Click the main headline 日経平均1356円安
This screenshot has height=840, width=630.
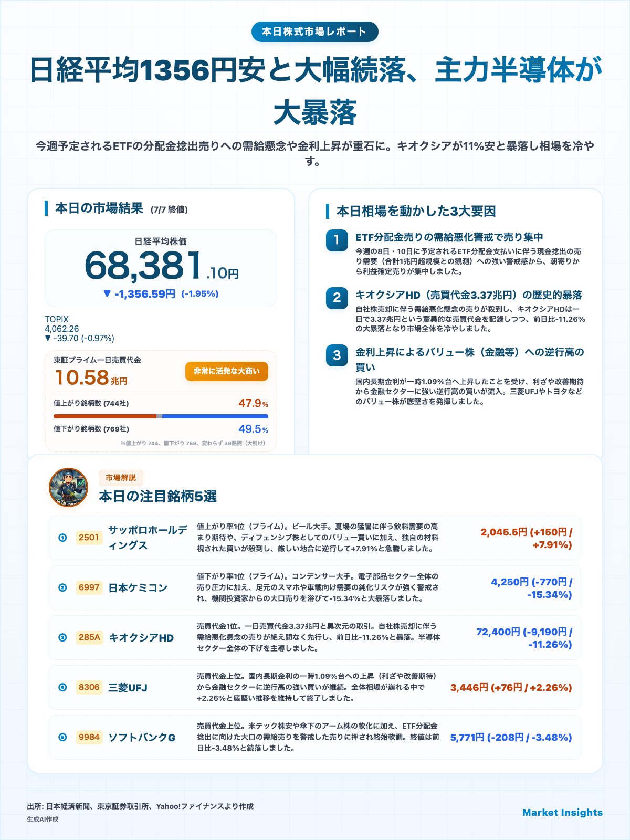tap(315, 92)
